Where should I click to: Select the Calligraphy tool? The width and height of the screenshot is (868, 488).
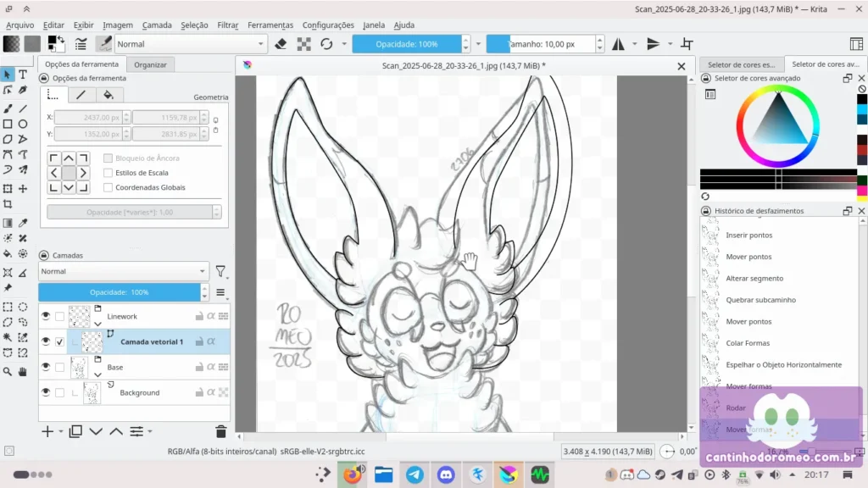[x=23, y=90]
